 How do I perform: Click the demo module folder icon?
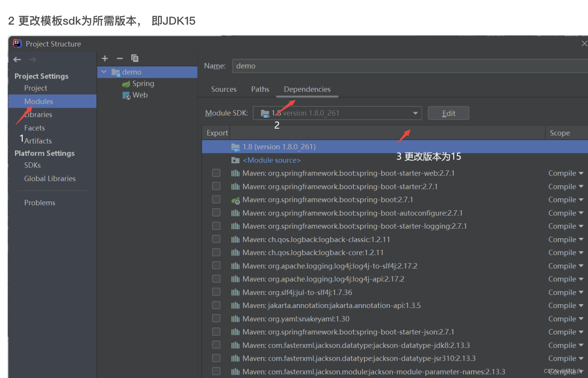click(116, 72)
